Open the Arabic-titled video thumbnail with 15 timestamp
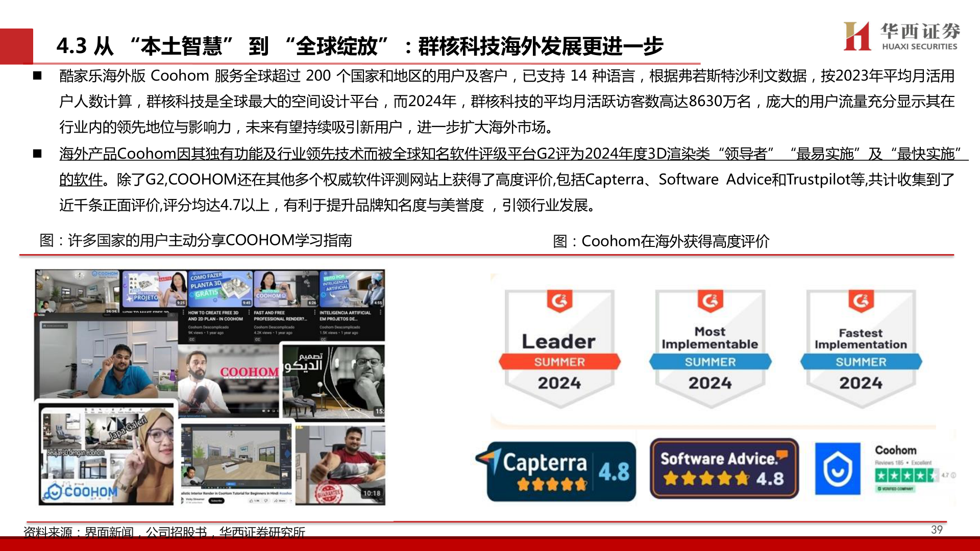Image resolution: width=980 pixels, height=551 pixels. [333, 381]
